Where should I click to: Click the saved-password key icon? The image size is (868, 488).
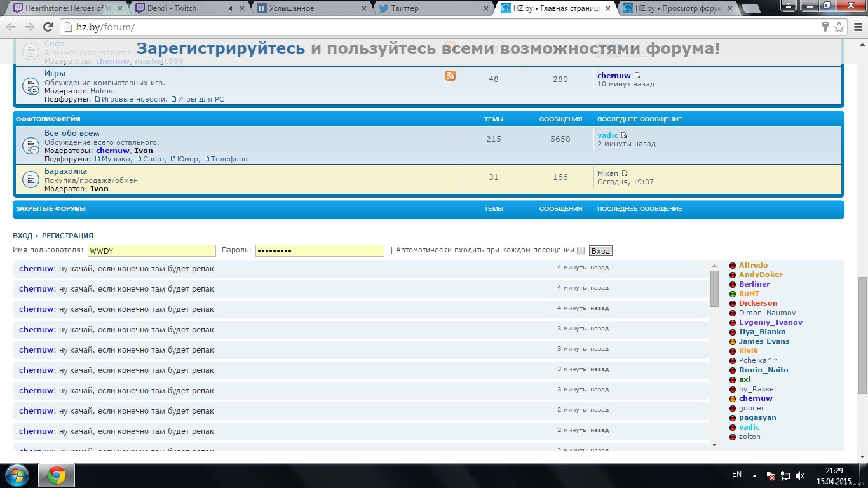click(825, 27)
